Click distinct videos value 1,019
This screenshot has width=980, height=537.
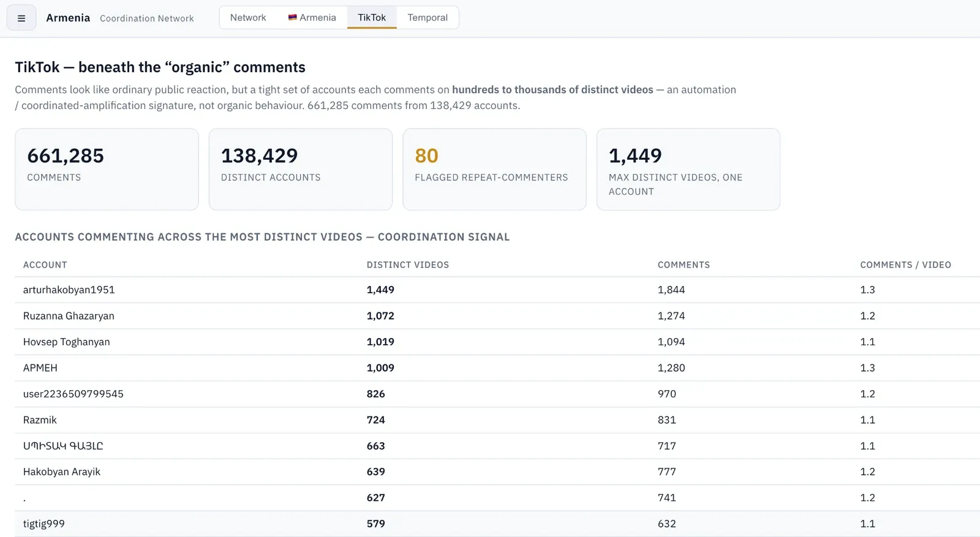click(380, 342)
